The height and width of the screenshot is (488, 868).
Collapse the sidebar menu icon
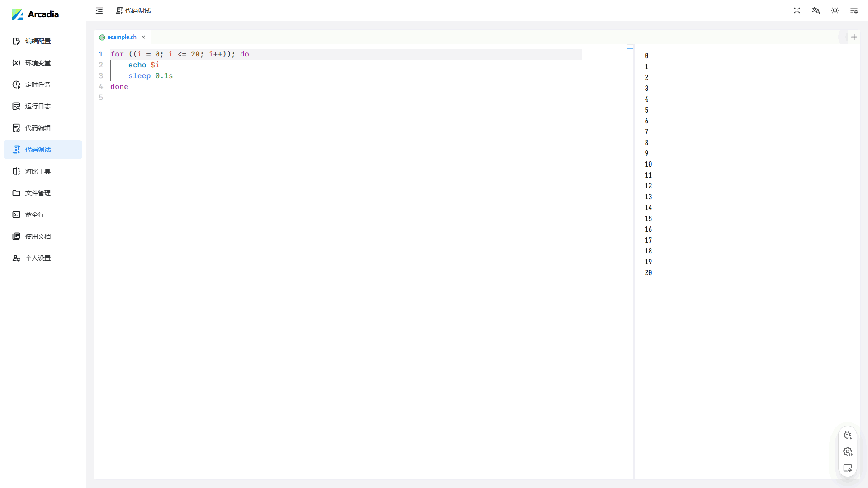point(99,10)
